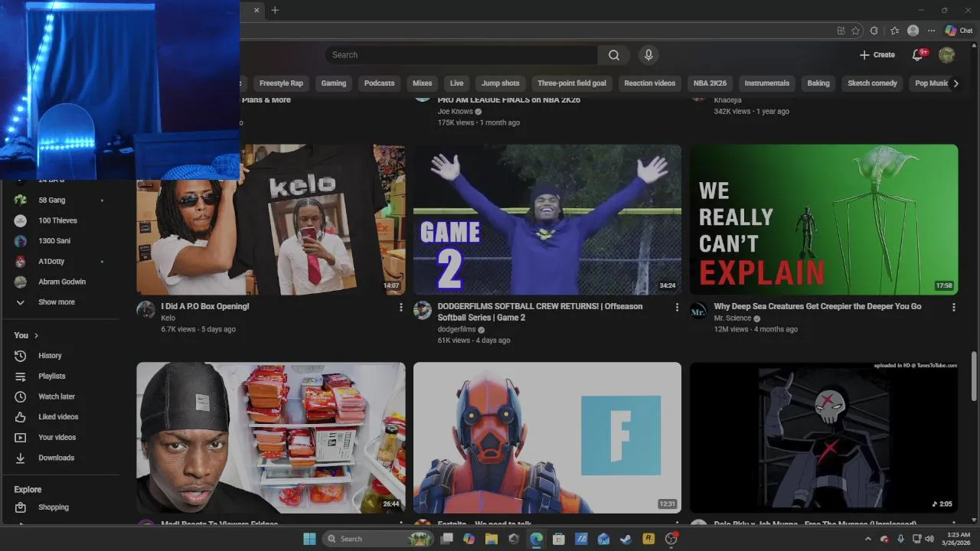980x551 pixels.
Task: Select the Instrumentals chip
Action: (x=767, y=83)
